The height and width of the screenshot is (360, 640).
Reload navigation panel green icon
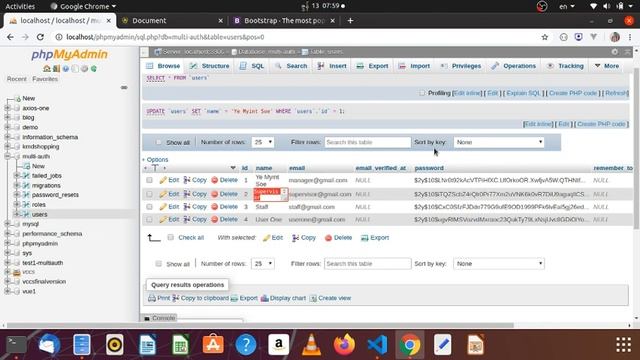pyautogui.click(x=94, y=69)
